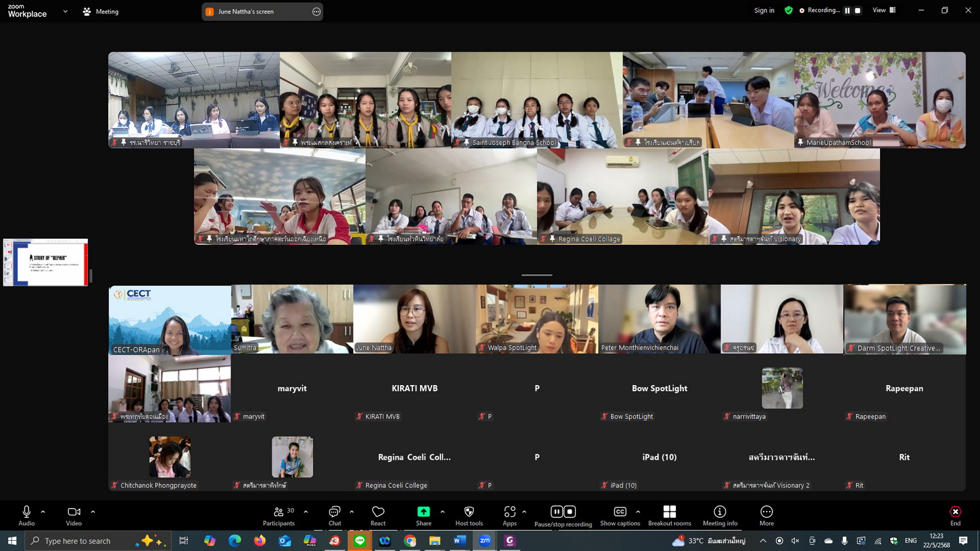This screenshot has height=551, width=980.
Task: Click the Sign in link
Action: (764, 10)
